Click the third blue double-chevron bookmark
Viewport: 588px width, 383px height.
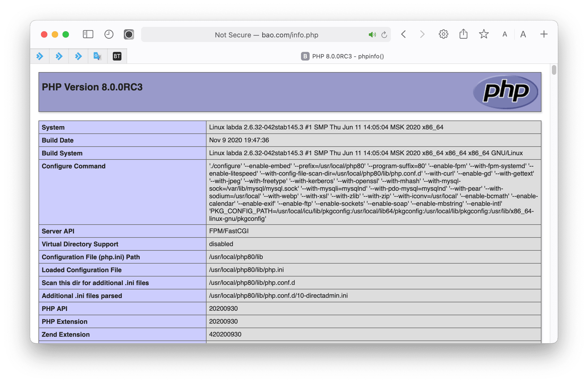pyautogui.click(x=78, y=56)
